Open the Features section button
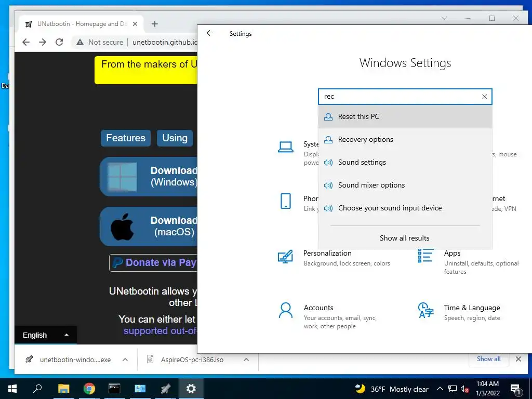532x399 pixels. (126, 138)
